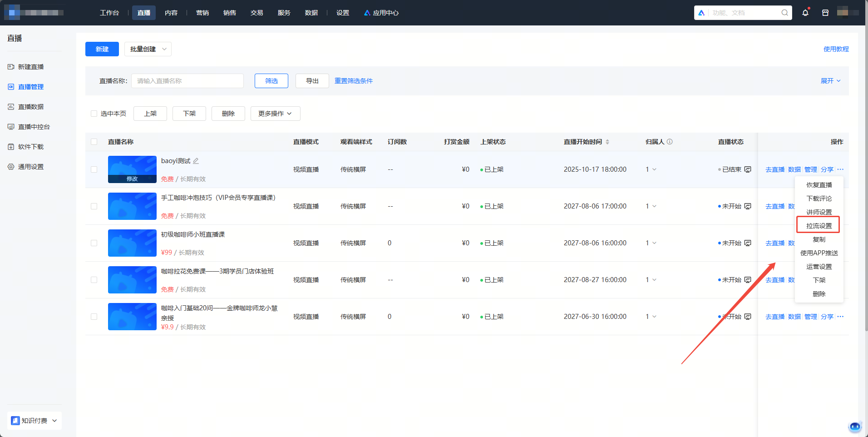868x437 pixels.
Task: Click the 直播名称 search input field
Action: [187, 81]
